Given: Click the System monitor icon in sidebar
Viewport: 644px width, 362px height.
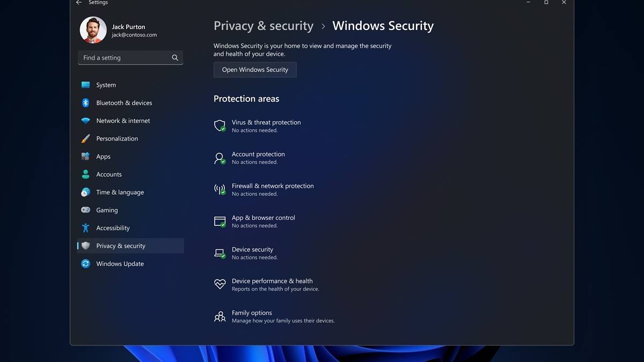Looking at the screenshot, I should click(85, 85).
